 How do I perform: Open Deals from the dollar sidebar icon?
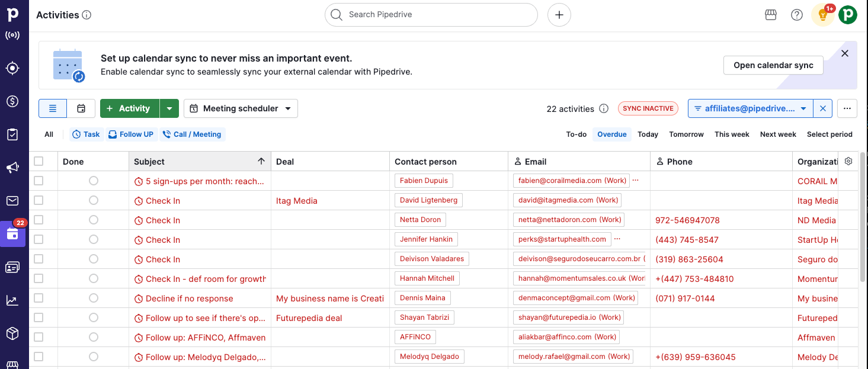point(12,101)
